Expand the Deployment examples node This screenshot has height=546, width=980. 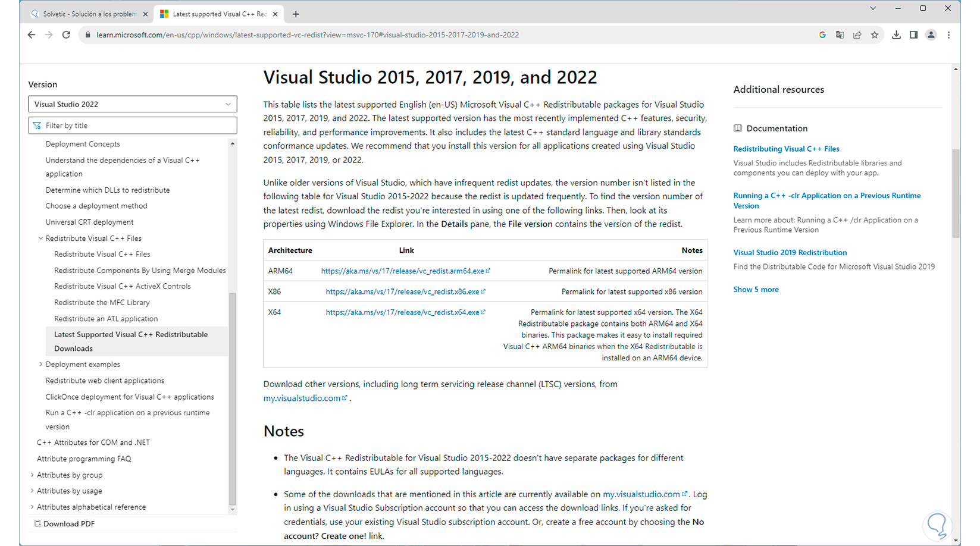40,364
